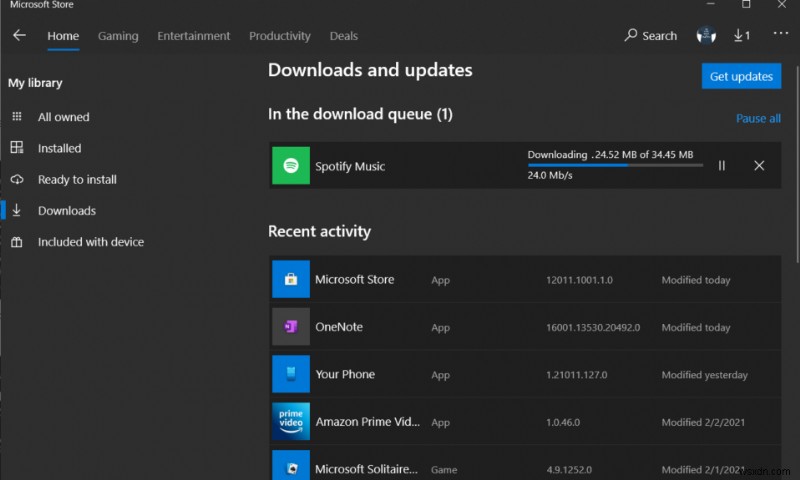
Task: Select Installed in the library sidebar
Action: (x=59, y=148)
